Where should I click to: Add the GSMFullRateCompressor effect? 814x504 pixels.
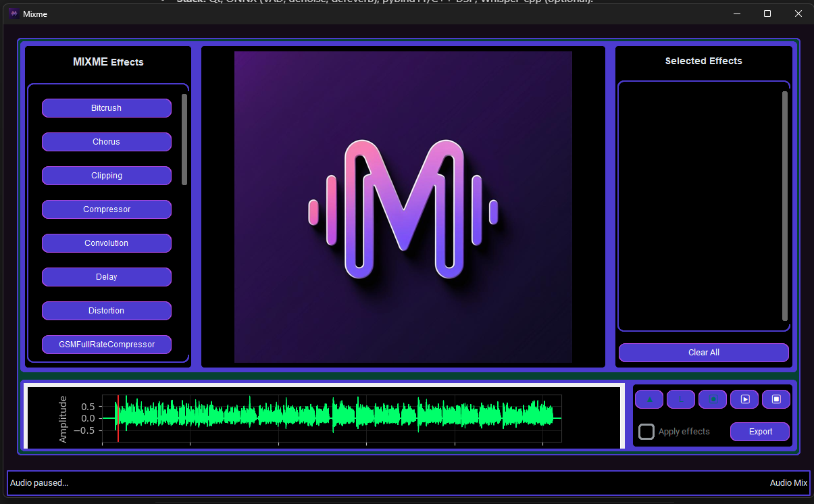[x=107, y=345]
